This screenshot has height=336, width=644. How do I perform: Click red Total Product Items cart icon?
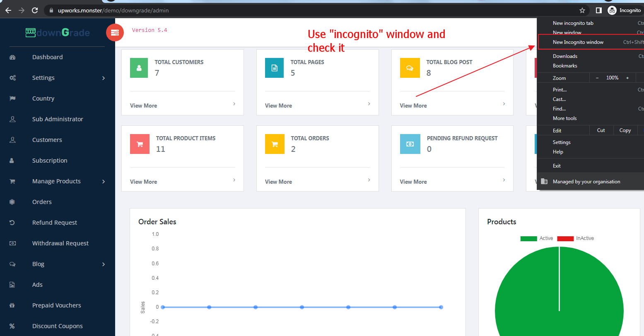pyautogui.click(x=140, y=144)
